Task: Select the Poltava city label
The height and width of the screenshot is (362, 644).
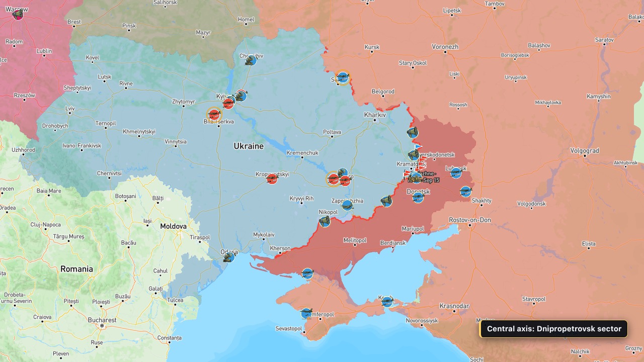Action: (x=332, y=132)
